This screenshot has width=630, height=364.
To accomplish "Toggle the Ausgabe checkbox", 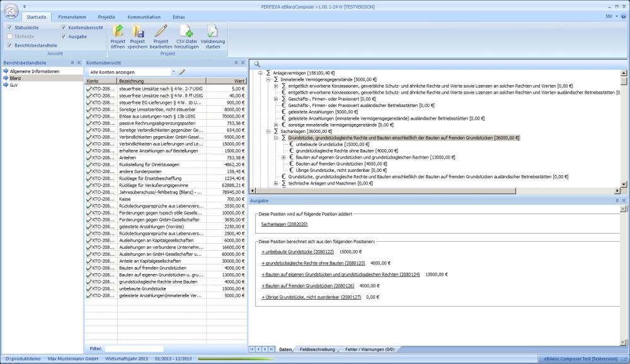I will point(64,36).
